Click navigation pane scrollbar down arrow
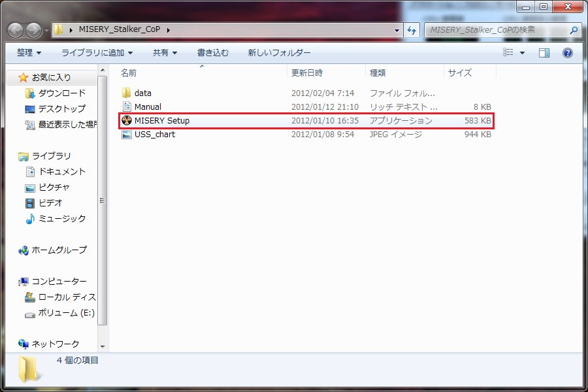This screenshot has width=588, height=392. tap(103, 347)
